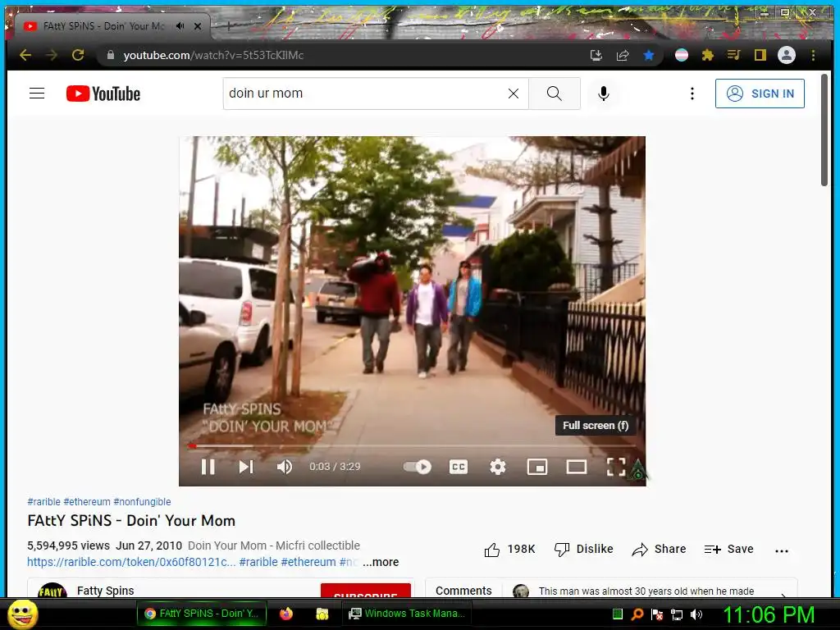Switch to Chrome FAttY SPiNS taskbar item

(x=203, y=614)
